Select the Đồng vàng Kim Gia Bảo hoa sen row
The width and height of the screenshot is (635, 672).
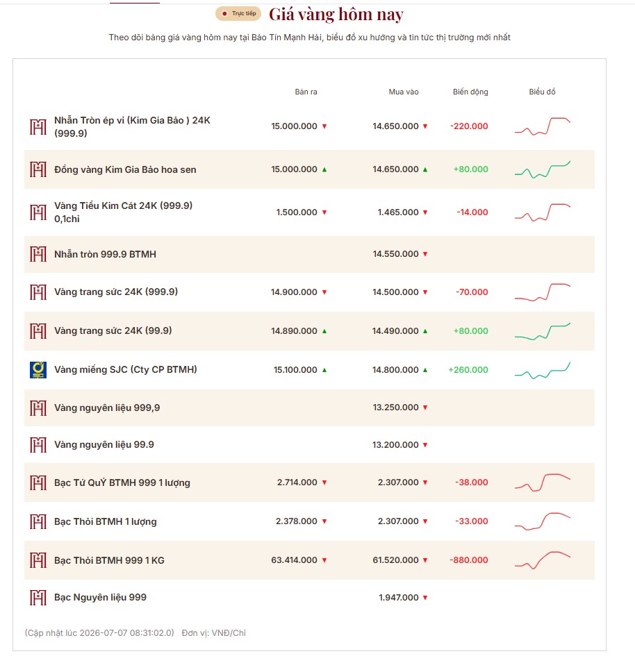[309, 169]
